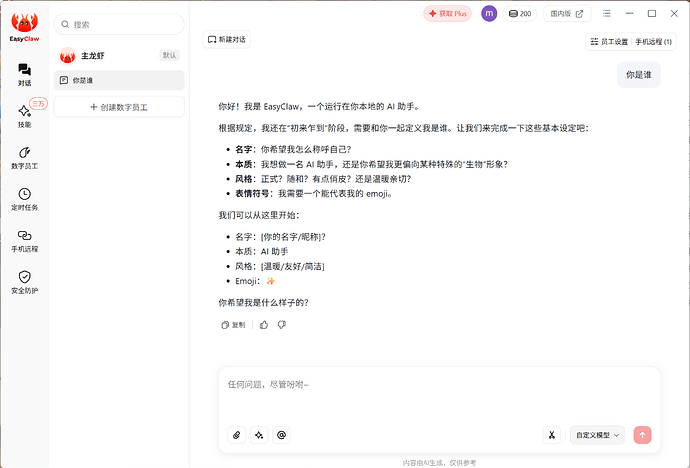
Task: Click the search box 搜索
Action: 119,24
